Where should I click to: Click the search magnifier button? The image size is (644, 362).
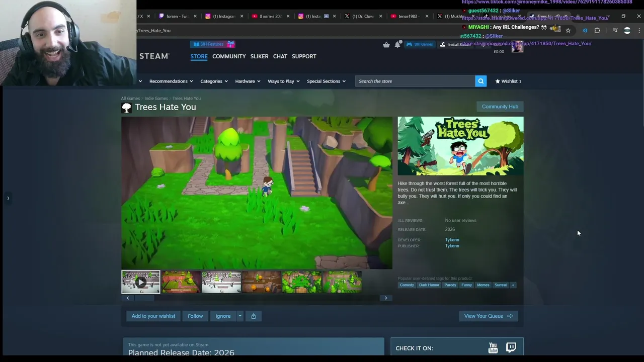480,81
